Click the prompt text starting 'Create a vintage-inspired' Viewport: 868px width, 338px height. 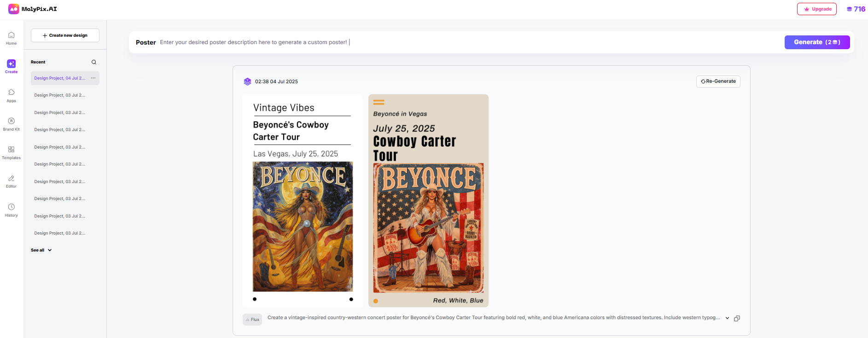click(494, 318)
